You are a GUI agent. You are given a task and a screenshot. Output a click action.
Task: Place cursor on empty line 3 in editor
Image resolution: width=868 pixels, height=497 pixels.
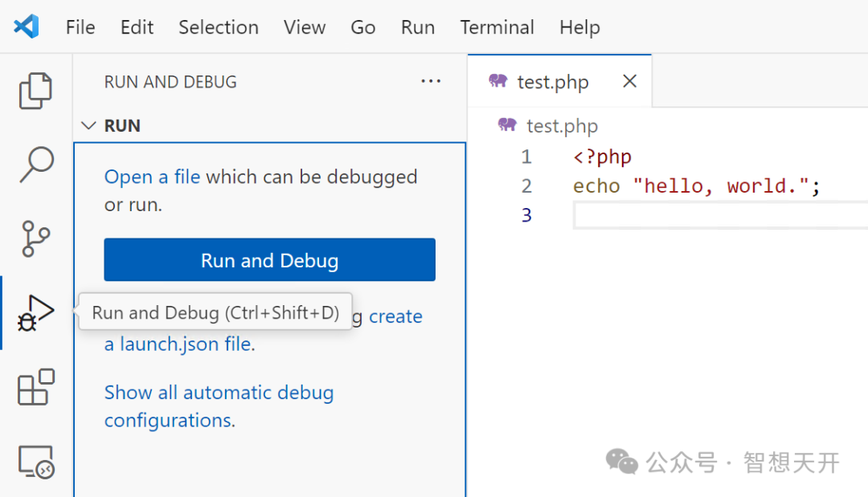[x=683, y=215]
